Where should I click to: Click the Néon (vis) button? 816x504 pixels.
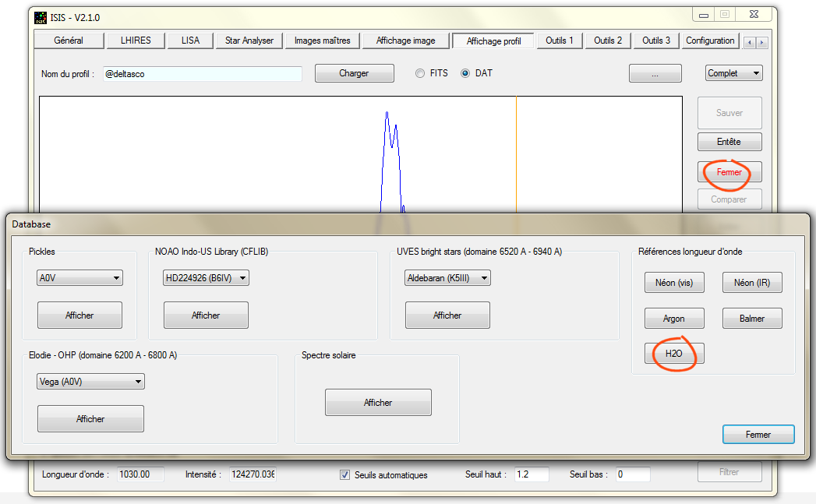coord(674,283)
